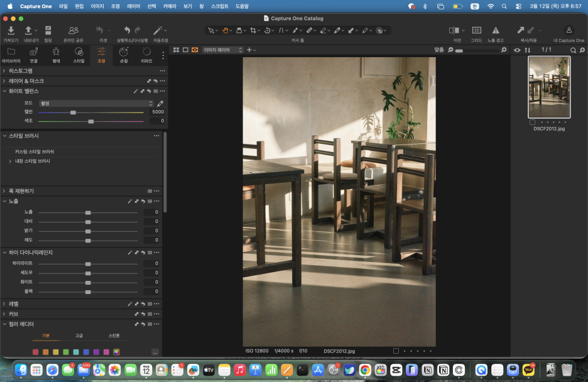The image size is (588, 382).
Task: Click the 켈빈 temperature slider handle
Action: [73, 112]
